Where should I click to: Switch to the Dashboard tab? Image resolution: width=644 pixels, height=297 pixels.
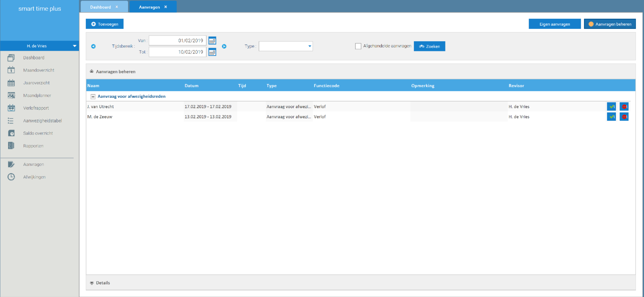point(100,7)
